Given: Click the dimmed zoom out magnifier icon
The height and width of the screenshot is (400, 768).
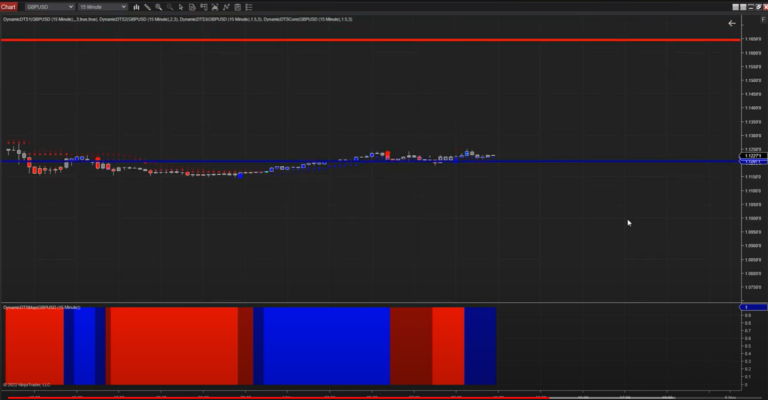Looking at the screenshot, I should tap(170, 7).
